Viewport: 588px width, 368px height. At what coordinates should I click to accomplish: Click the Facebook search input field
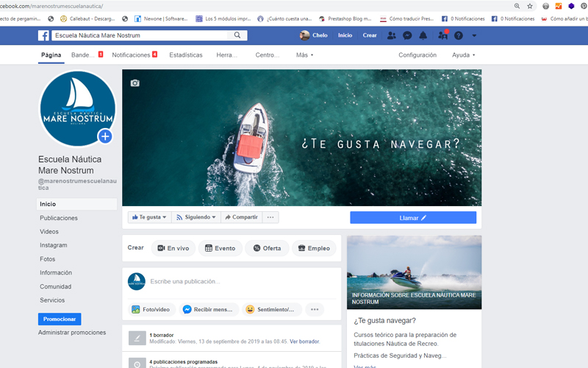(x=140, y=35)
